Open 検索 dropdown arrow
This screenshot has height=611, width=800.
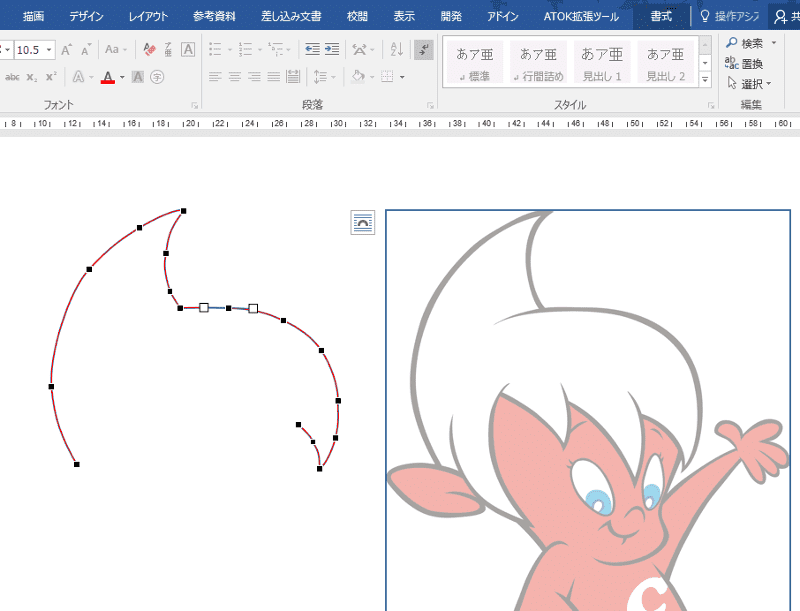pos(774,43)
